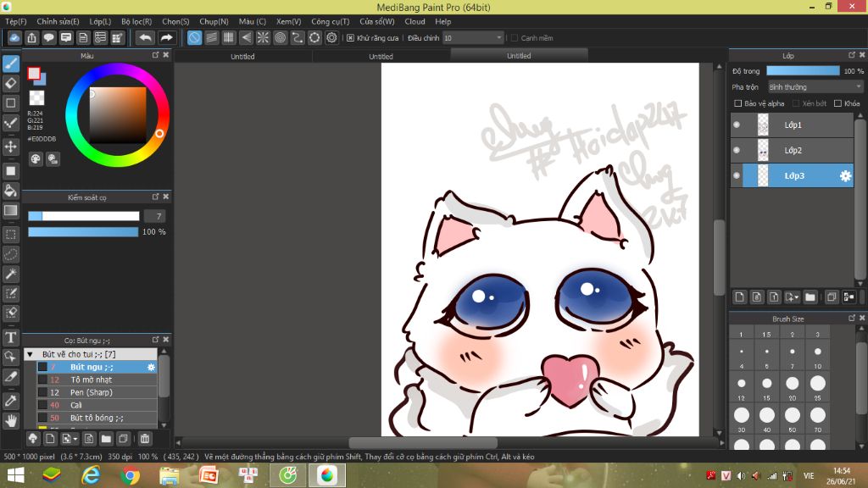Enable radial snap guide

263,37
